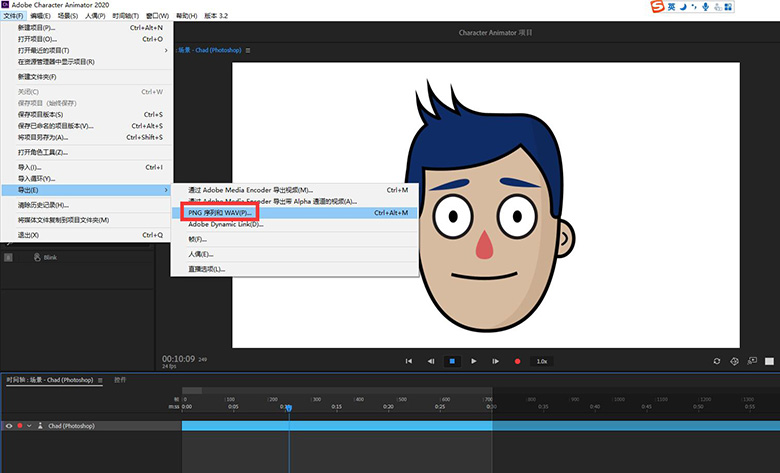This screenshot has height=473, width=780.
Task: Click the crosshair target icon beside refresh
Action: point(734,361)
